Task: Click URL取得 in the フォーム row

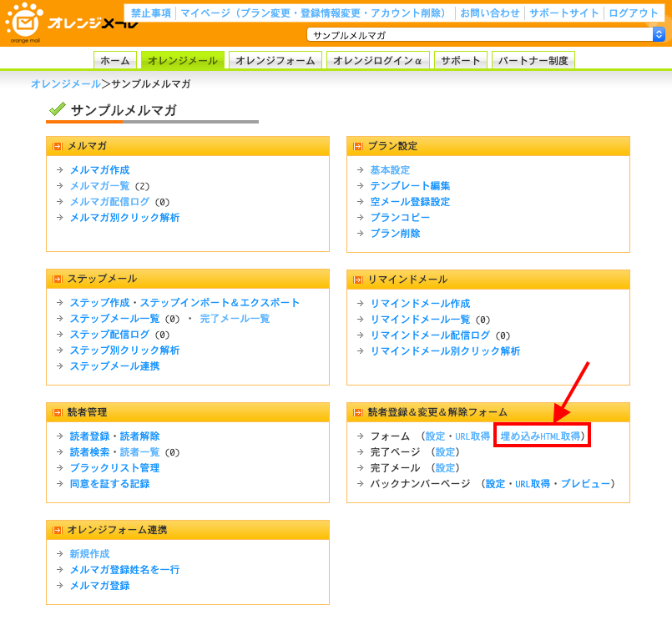Action: 472,436
